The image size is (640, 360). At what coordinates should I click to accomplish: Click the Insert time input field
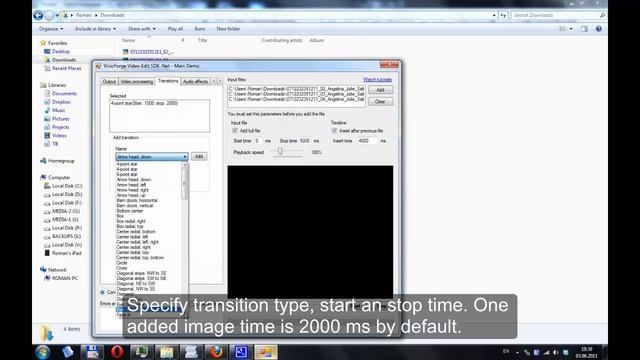(367, 140)
